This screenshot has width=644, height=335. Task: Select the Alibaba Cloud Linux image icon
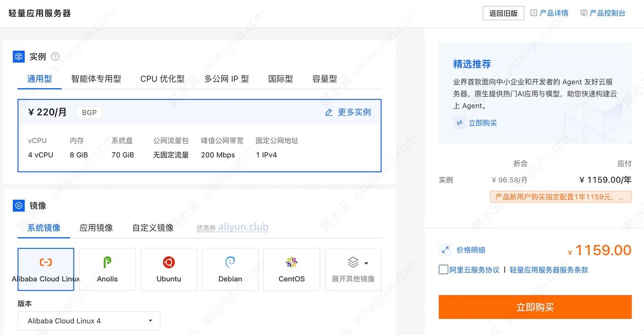point(46,262)
